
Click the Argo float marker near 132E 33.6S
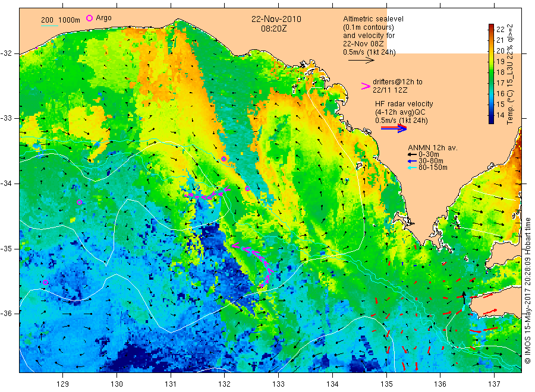click(224, 159)
